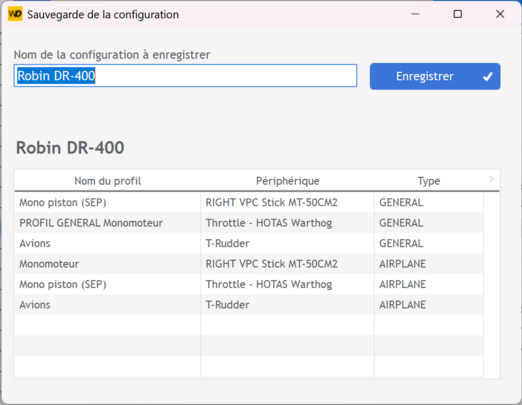Click the first RIGHT VPC Stick MT-50CM2 cell
The height and width of the screenshot is (405, 522).
[287, 202]
